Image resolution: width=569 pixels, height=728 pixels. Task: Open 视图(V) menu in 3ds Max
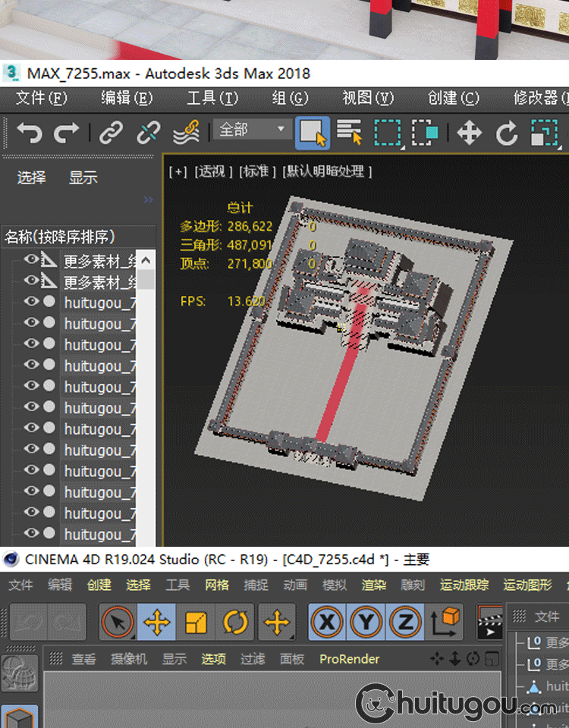(x=368, y=98)
